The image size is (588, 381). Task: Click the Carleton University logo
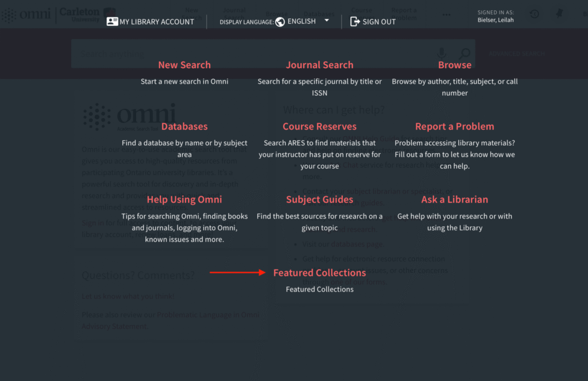tap(80, 14)
